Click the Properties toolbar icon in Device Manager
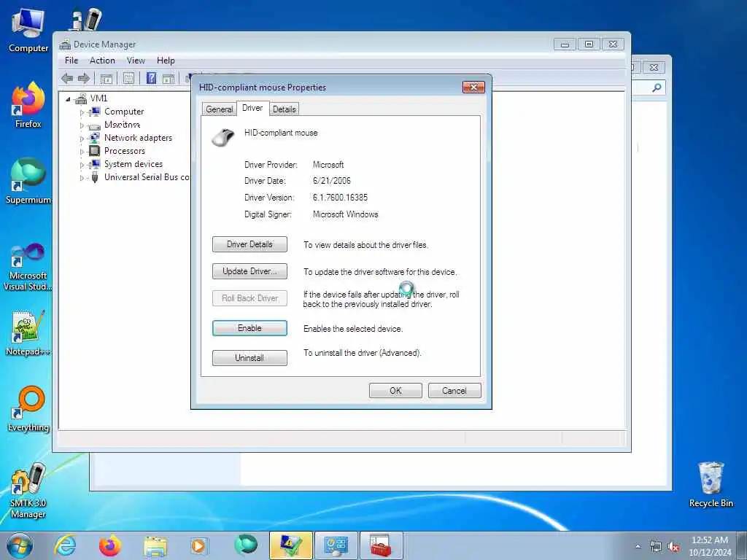 128,79
